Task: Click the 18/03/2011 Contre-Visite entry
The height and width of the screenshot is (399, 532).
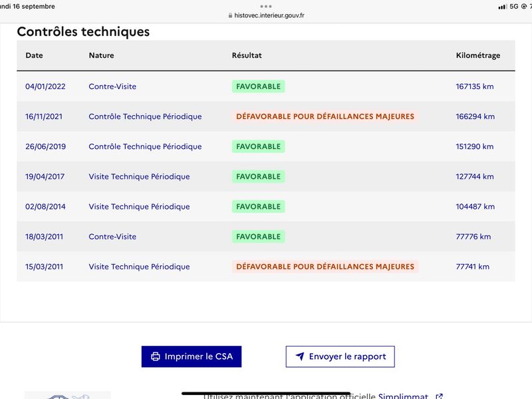Action: [112, 237]
